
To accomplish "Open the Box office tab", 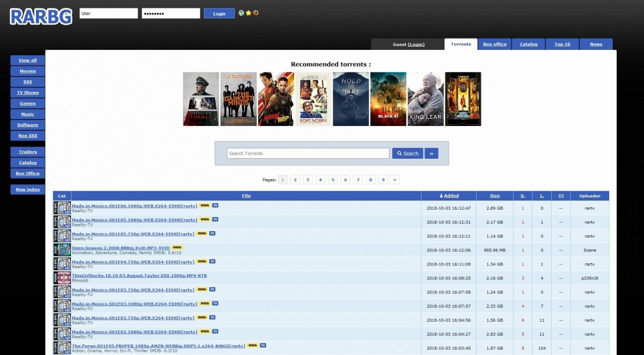I will click(x=495, y=45).
